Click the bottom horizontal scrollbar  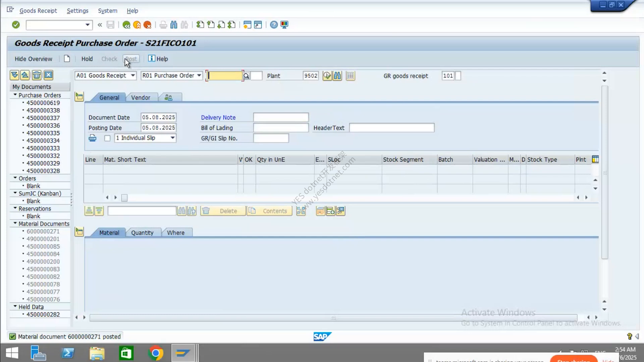[x=333, y=318]
